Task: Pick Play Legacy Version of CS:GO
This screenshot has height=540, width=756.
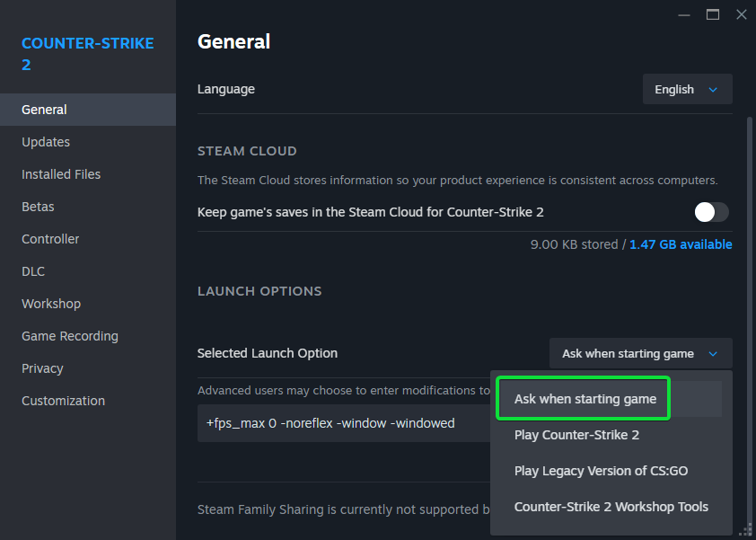Action: click(601, 471)
